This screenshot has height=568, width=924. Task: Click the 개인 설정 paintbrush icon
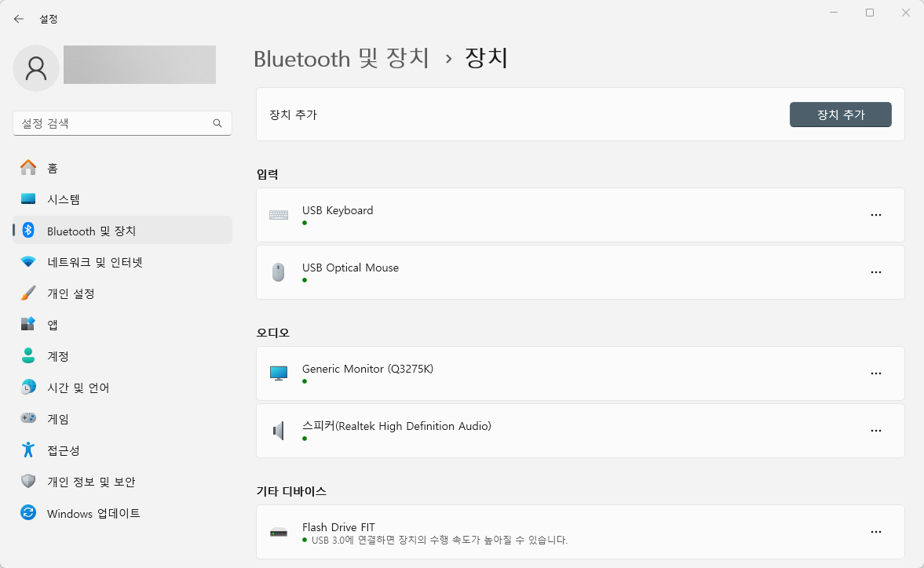pyautogui.click(x=28, y=293)
